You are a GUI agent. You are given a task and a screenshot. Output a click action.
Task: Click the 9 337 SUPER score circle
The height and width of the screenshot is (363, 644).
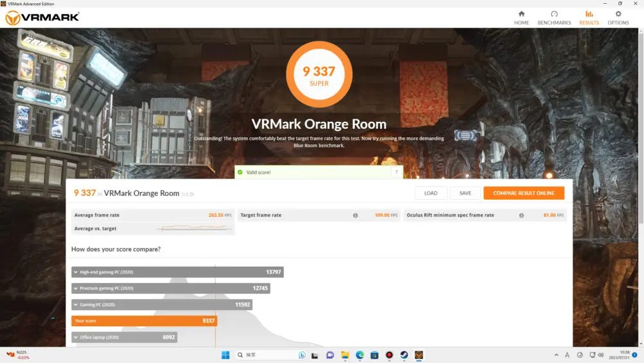pos(319,74)
